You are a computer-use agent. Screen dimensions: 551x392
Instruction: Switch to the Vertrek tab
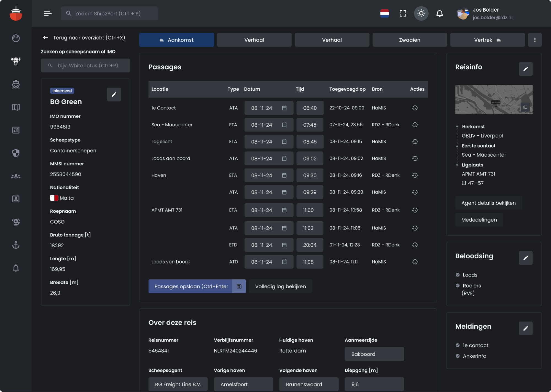point(487,40)
